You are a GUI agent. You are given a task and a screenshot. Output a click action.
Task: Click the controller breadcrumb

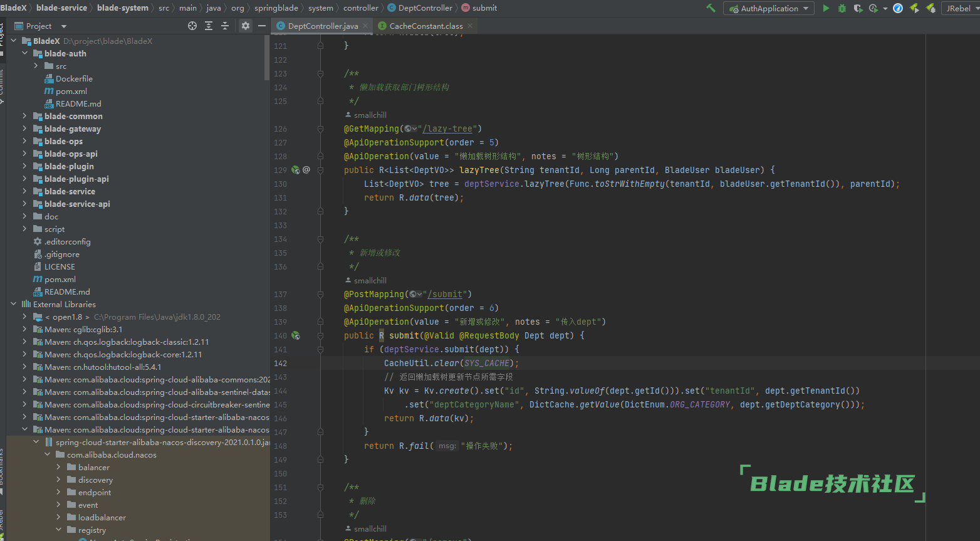pos(361,8)
